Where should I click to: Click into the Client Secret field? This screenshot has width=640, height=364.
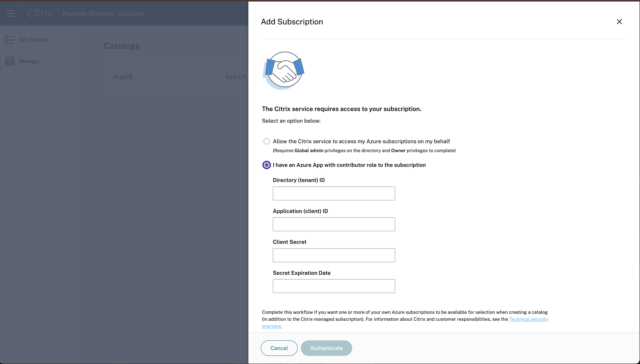point(334,255)
